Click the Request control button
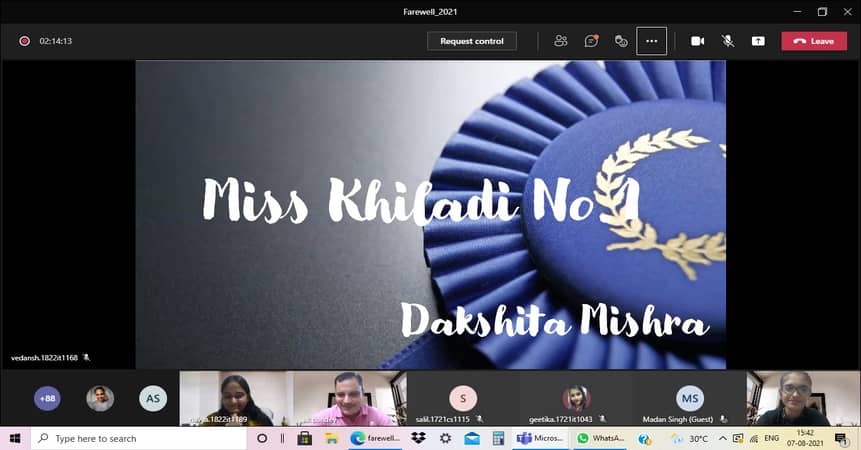 click(x=472, y=41)
